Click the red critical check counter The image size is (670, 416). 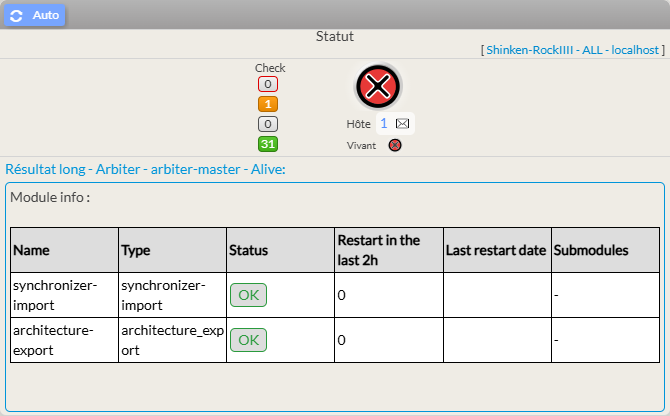268,84
